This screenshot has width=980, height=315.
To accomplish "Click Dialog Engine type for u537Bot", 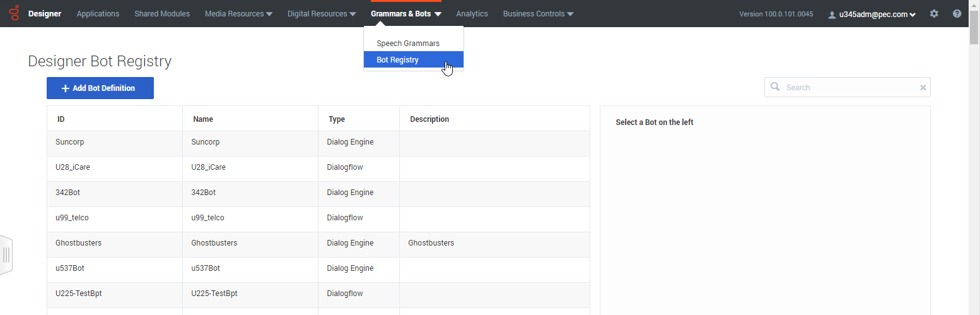I will 350,268.
